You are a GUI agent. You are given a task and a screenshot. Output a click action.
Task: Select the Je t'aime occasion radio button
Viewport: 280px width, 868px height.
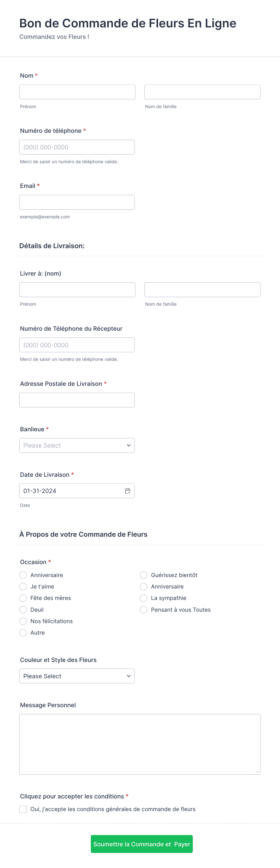pos(23,587)
